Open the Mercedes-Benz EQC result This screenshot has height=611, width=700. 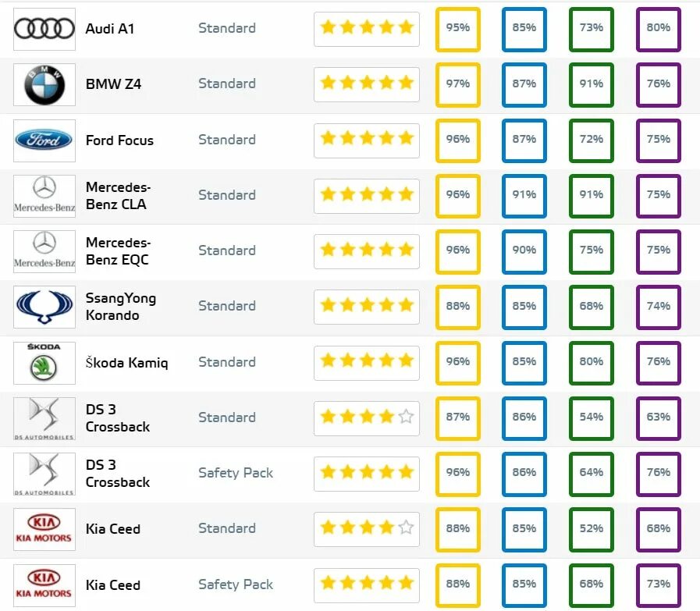119,250
